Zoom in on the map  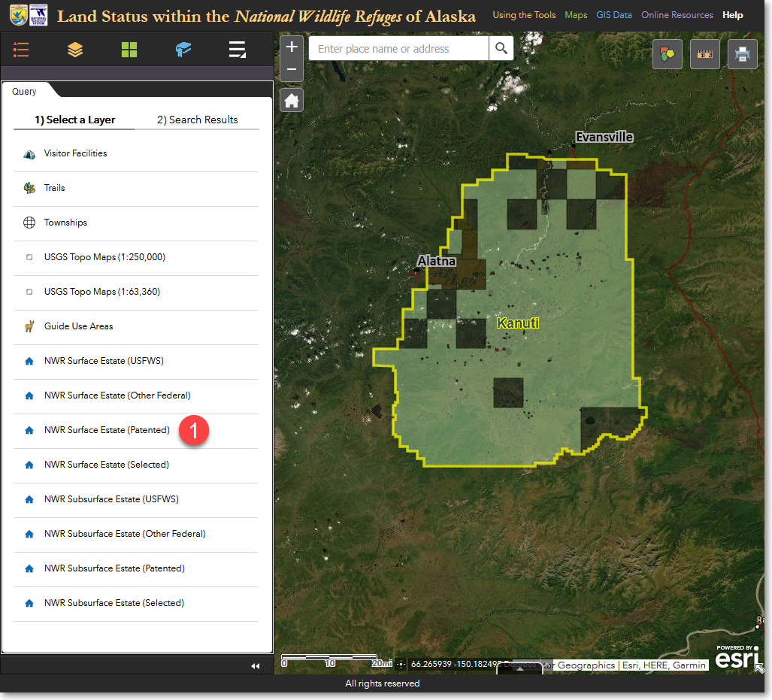[292, 47]
